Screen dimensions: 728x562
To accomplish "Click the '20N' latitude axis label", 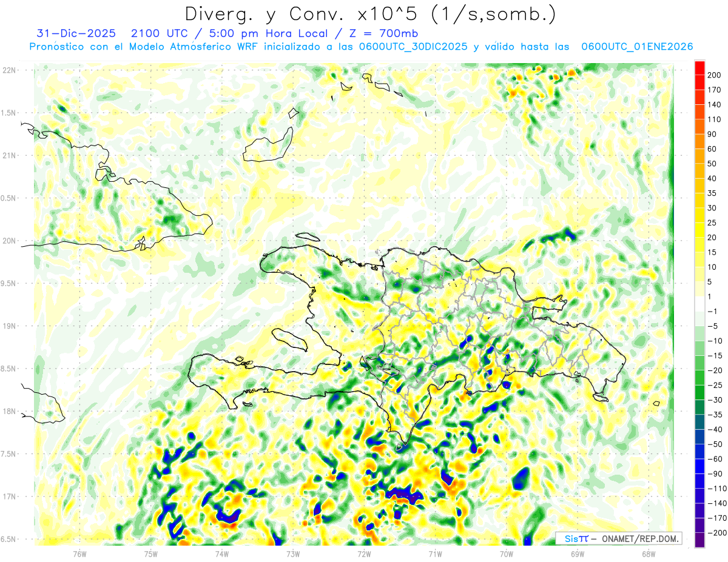I will click(9, 241).
